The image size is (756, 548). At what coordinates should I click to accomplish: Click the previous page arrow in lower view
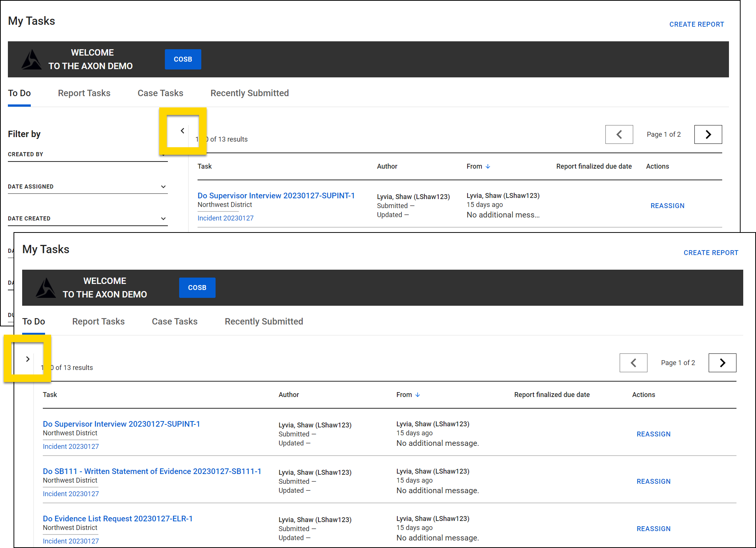[x=633, y=362]
